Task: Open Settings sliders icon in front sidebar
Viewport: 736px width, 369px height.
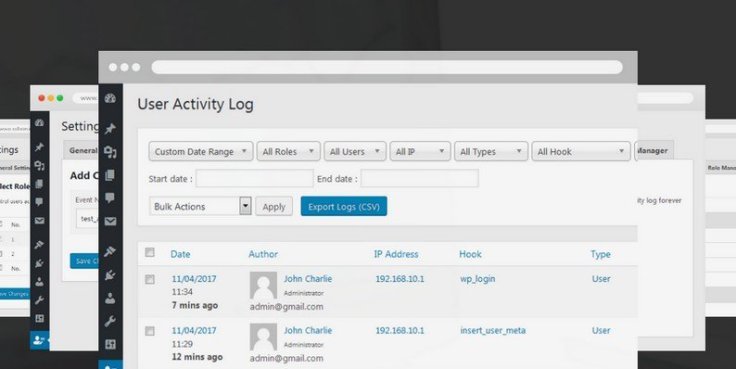Action: point(110,345)
